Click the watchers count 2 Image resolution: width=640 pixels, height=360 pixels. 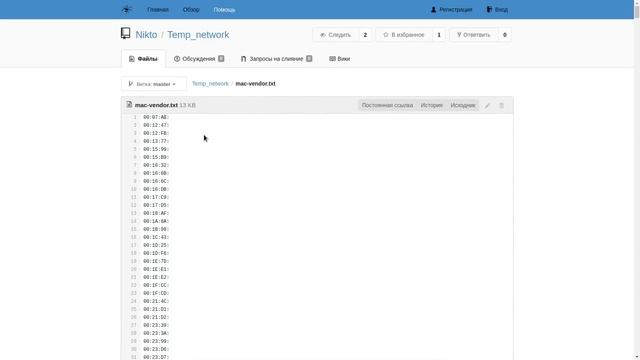(x=365, y=35)
